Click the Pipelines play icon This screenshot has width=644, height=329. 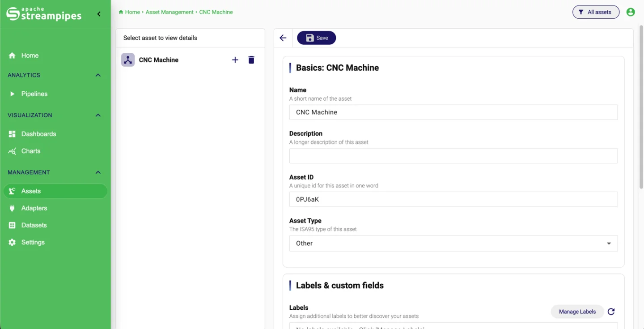[12, 94]
